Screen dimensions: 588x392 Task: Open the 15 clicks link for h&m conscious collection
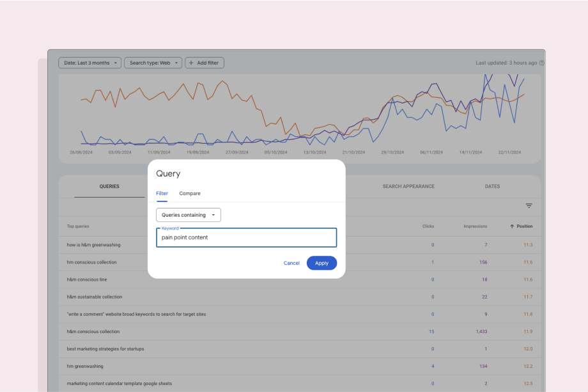(x=431, y=331)
